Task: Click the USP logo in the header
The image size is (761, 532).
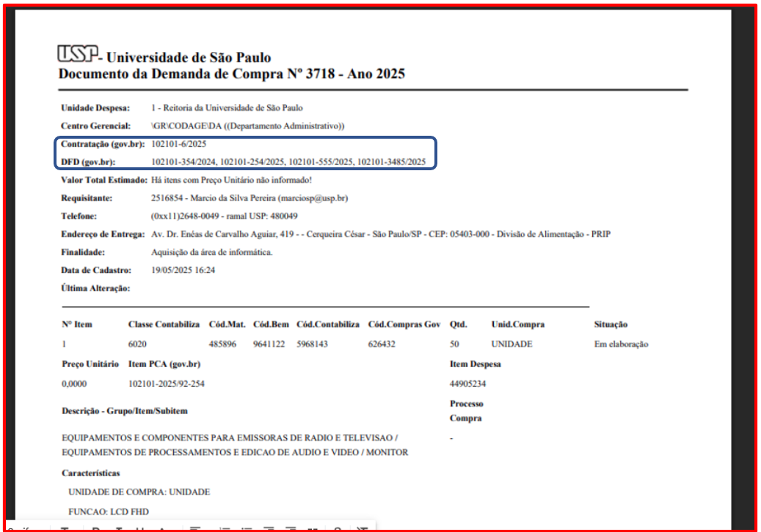Action: coord(78,54)
